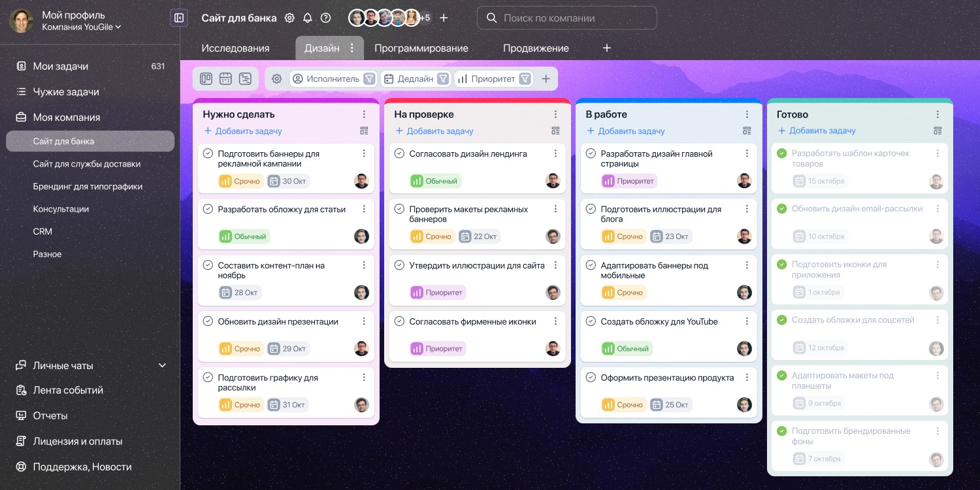Screen dimensions: 980x490
Task: Open menu for Согласовать дизайн лендинга card
Action: pos(555,154)
